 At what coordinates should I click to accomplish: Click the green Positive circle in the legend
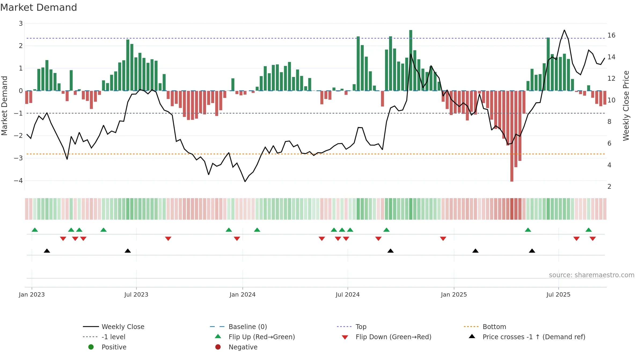pyautogui.click(x=91, y=347)
